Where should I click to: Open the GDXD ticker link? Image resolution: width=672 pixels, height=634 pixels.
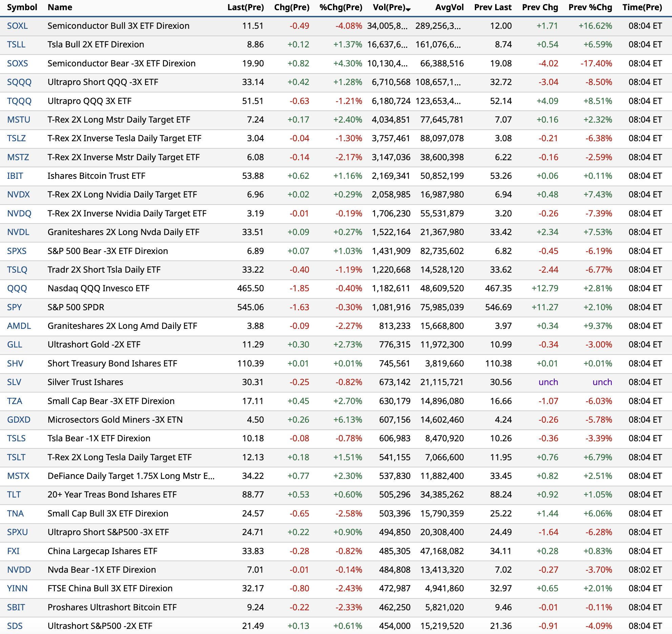pos(19,420)
